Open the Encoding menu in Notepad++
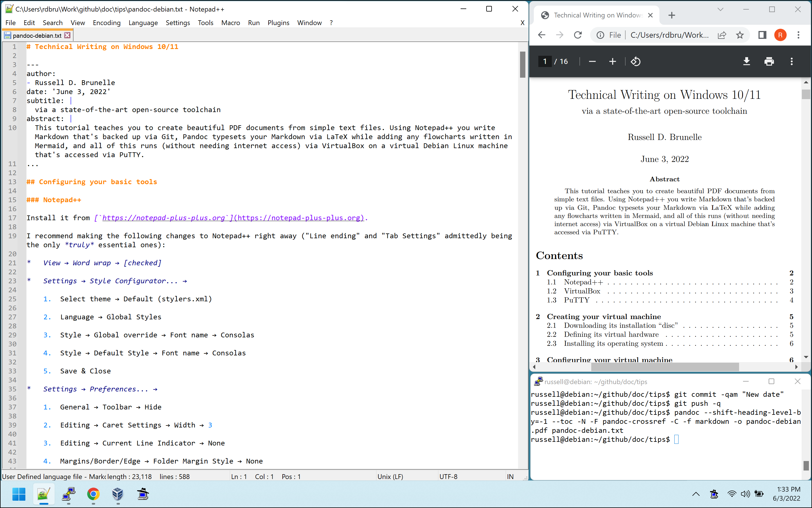Image resolution: width=812 pixels, height=508 pixels. pos(106,23)
